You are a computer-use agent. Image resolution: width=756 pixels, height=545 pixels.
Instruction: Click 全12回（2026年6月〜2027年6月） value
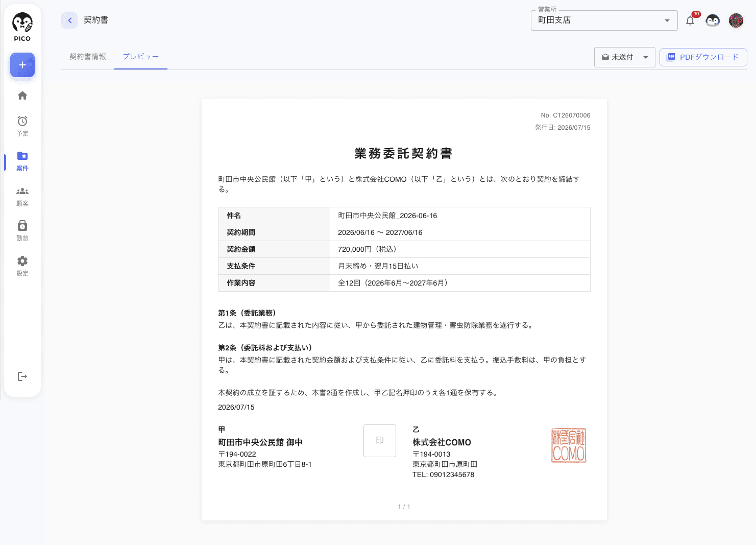click(393, 283)
